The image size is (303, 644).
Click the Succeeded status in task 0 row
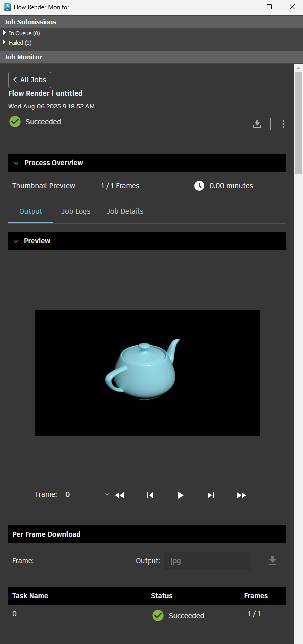click(x=186, y=616)
